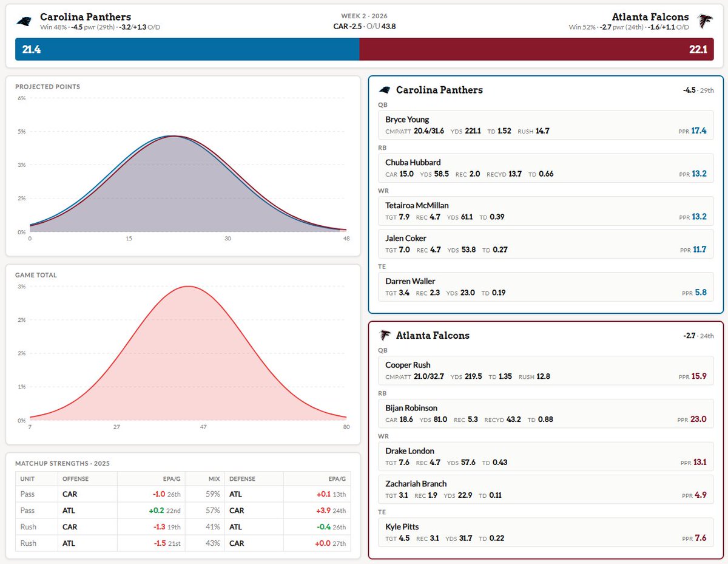Image resolution: width=728 pixels, height=564 pixels.
Task: Click Drake London PPR 13.1 value
Action: (693, 462)
